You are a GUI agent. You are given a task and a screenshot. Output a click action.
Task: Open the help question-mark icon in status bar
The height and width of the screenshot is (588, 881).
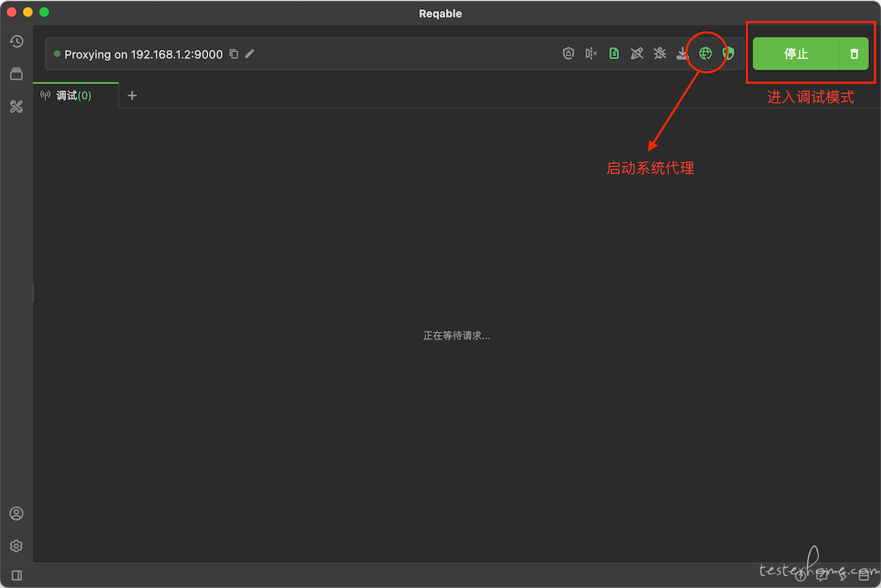click(x=800, y=575)
